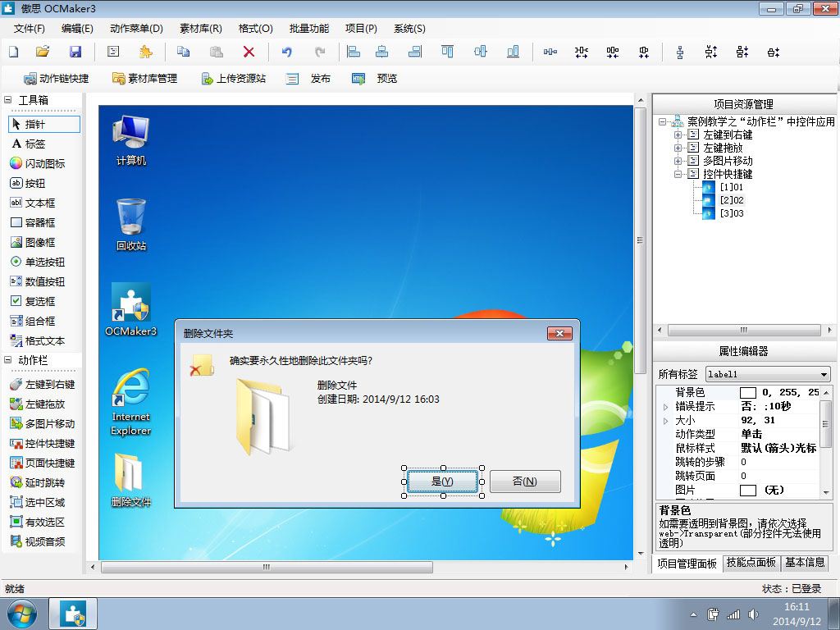The image size is (840, 630).
Task: Click the 图片 property swatch
Action: [x=748, y=491]
